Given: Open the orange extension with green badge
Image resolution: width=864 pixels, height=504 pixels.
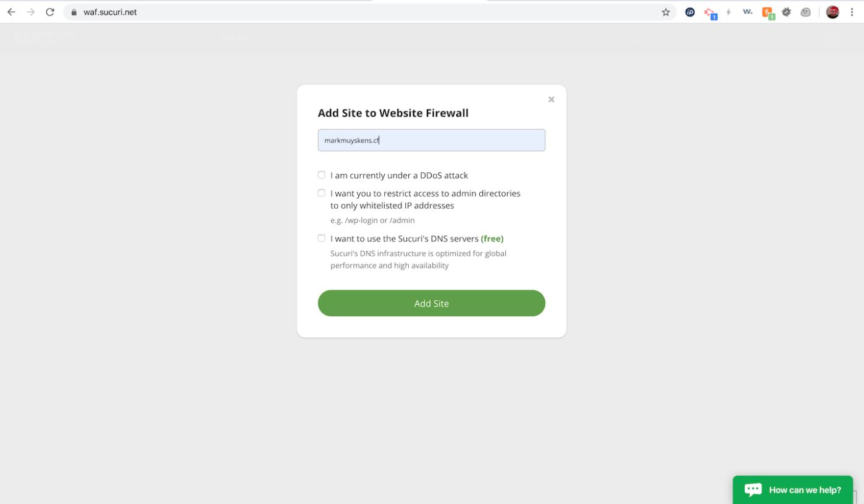Looking at the screenshot, I should click(x=768, y=13).
